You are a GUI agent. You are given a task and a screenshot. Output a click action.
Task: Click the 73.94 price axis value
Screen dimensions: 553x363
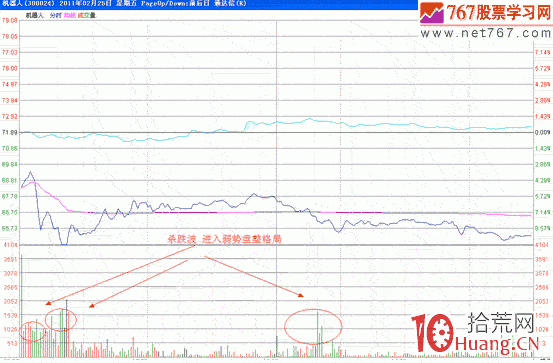pos(10,101)
